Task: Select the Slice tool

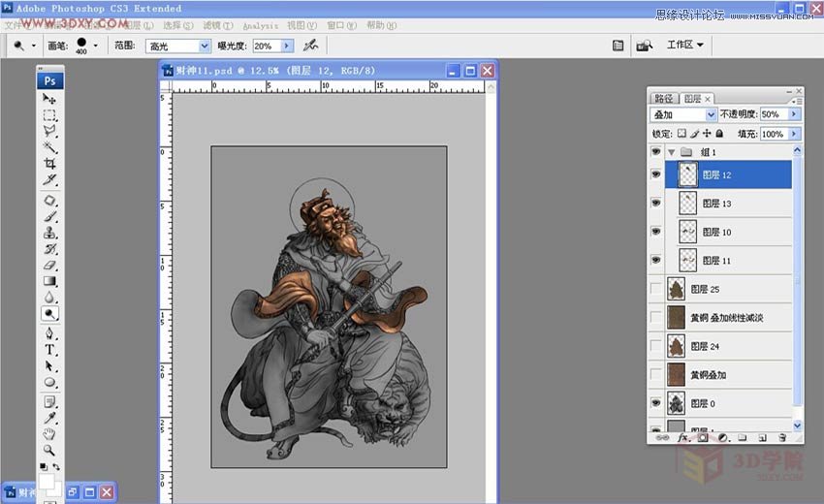Action: 49,179
